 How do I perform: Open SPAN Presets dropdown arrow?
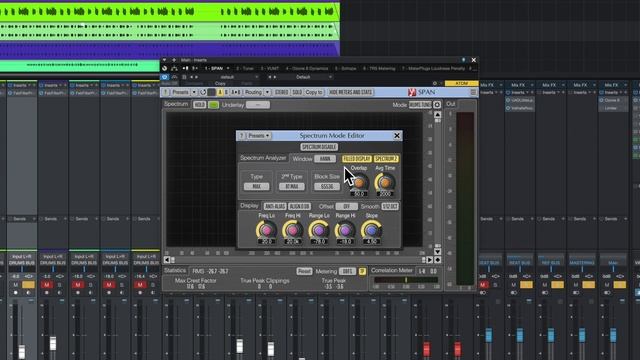tap(194, 92)
